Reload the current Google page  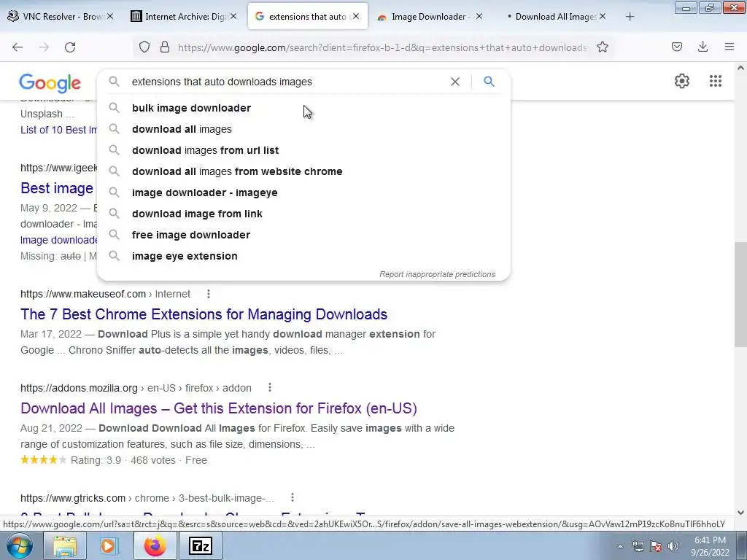click(x=70, y=47)
